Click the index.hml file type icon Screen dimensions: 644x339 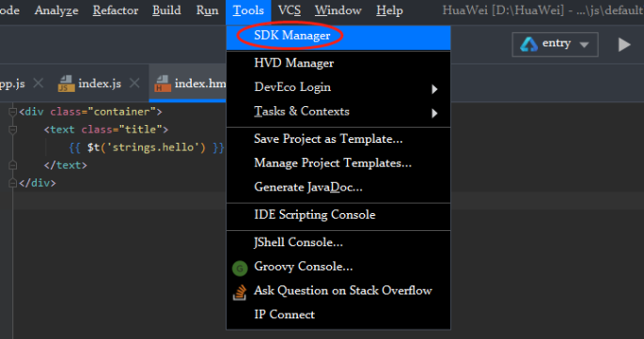(x=163, y=84)
